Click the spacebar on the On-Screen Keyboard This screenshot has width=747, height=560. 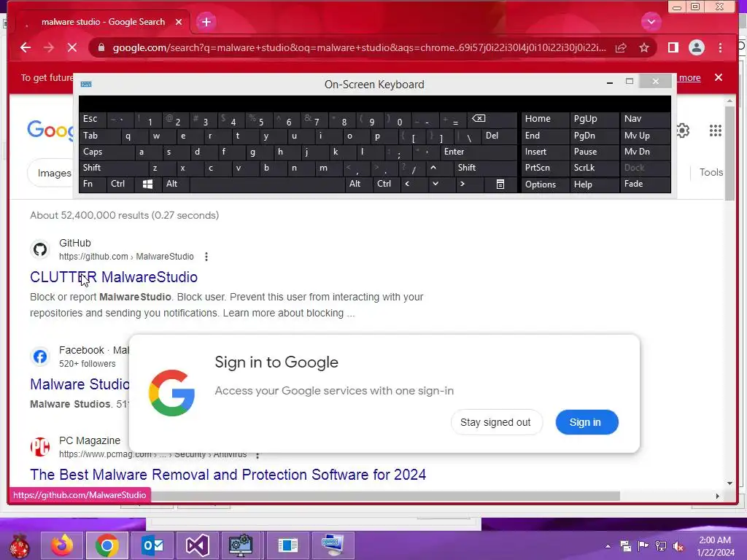(x=267, y=184)
